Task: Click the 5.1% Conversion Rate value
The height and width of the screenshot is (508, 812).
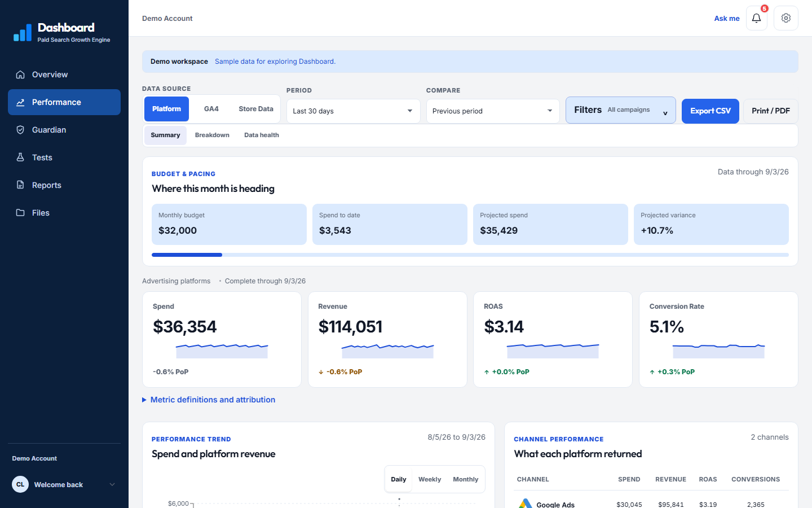Action: point(667,327)
